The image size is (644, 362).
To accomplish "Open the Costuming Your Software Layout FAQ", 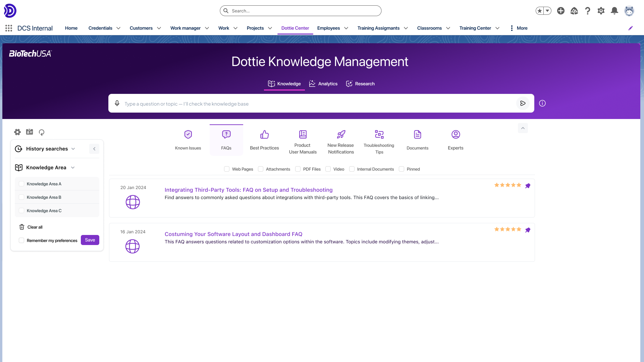I will pos(233,234).
